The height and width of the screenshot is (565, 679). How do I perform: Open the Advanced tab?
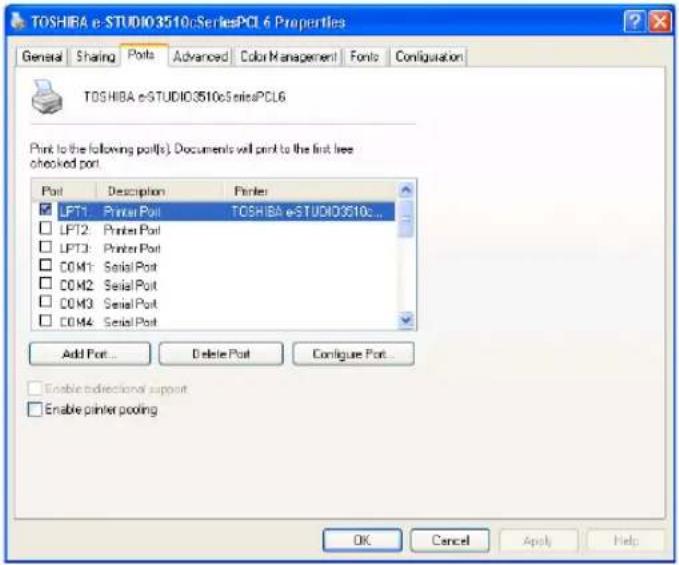200,57
